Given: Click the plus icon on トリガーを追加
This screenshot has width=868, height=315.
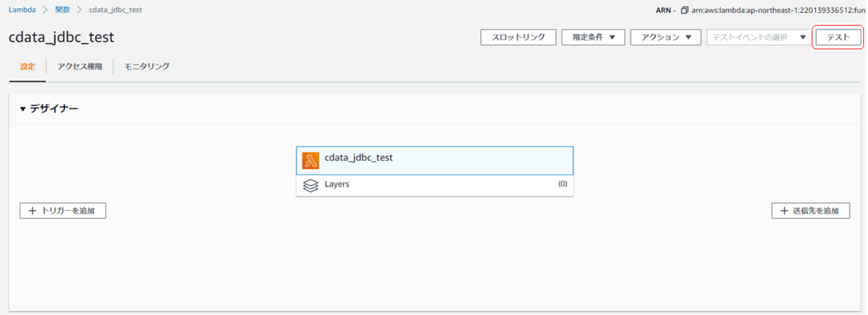Looking at the screenshot, I should pos(32,211).
